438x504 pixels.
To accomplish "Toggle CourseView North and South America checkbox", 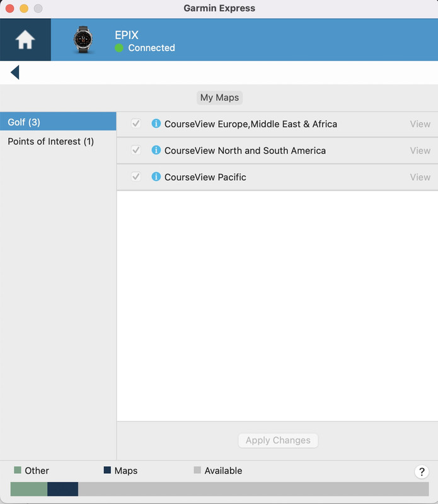I will [136, 150].
